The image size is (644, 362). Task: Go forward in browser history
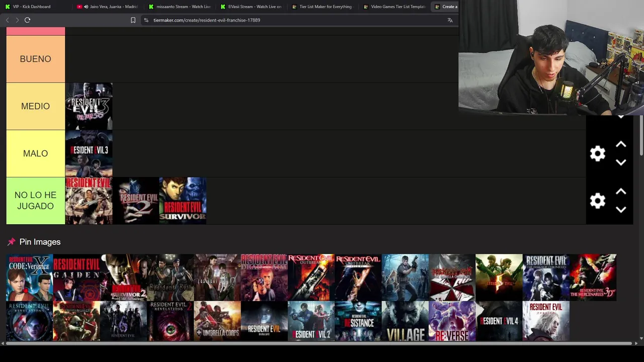17,20
